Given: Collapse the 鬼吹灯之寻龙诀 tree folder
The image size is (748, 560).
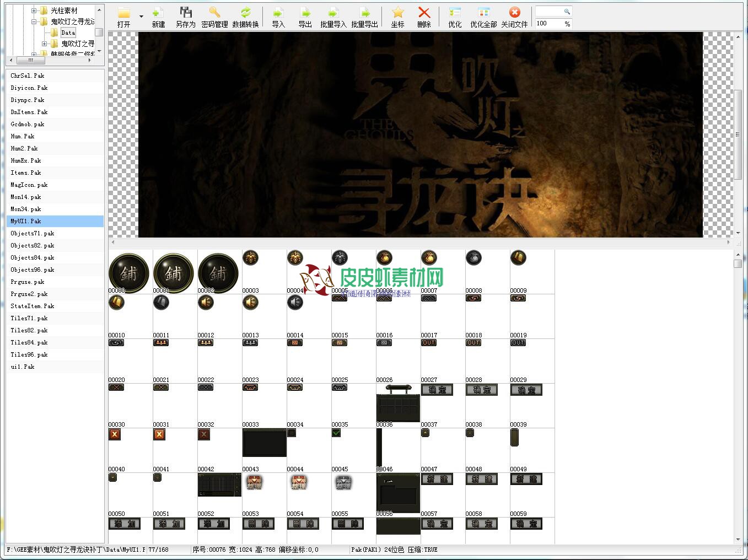Looking at the screenshot, I should [x=34, y=21].
